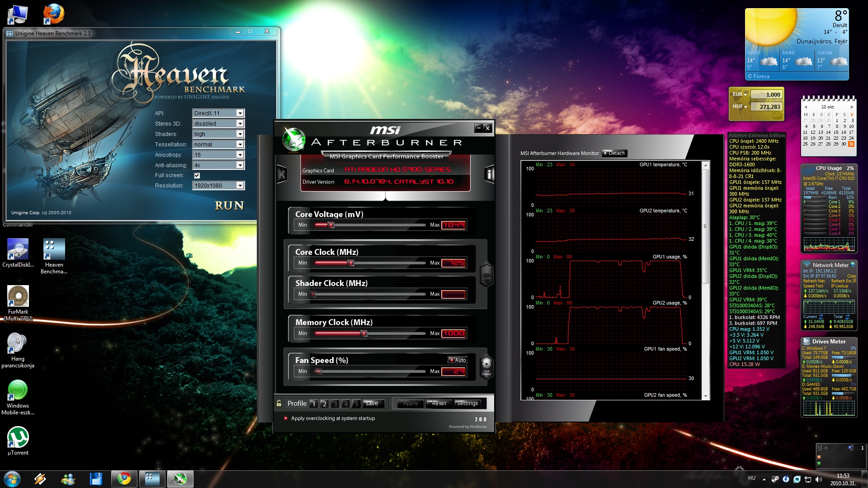Open Speed Test in Network Meter
This screenshot has height=488, width=868.
click(813, 286)
